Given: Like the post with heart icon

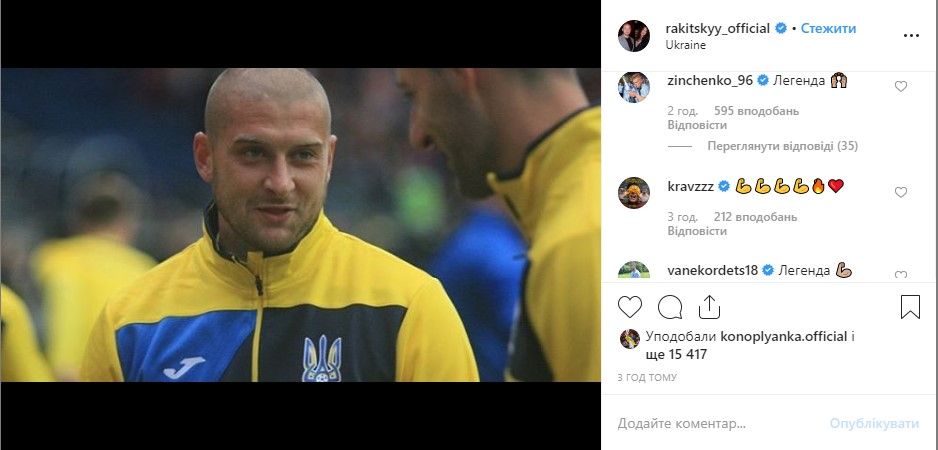Looking at the screenshot, I should coord(629,307).
